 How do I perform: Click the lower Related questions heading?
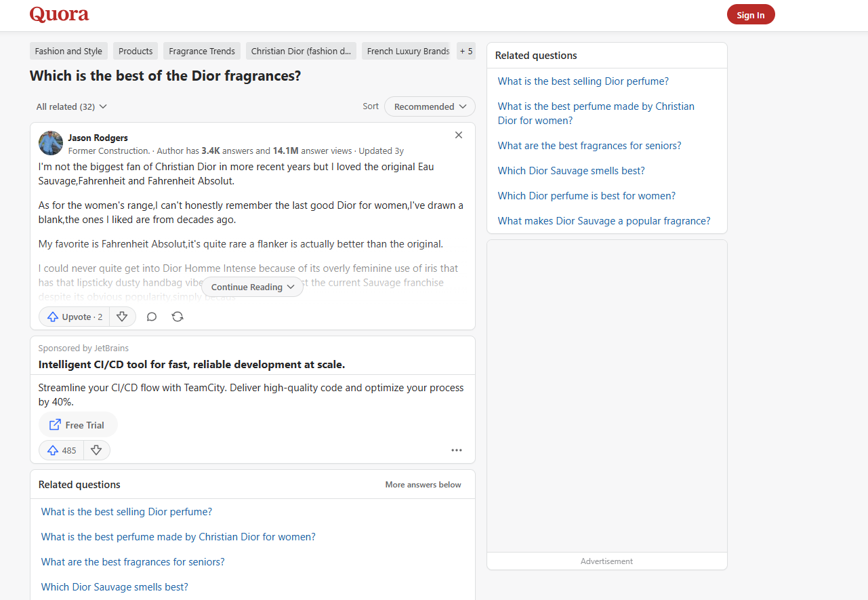tap(79, 485)
